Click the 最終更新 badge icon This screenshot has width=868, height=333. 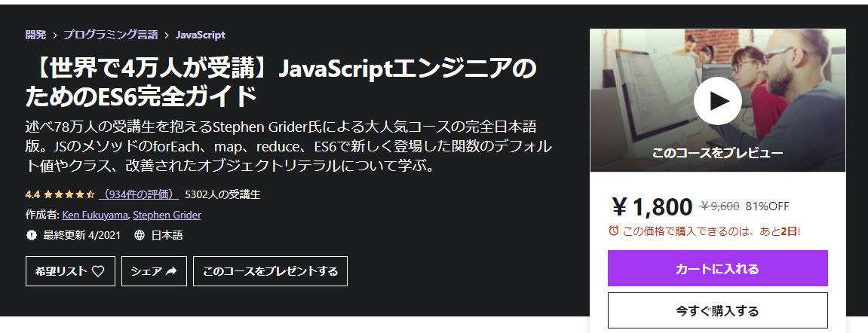(31, 235)
